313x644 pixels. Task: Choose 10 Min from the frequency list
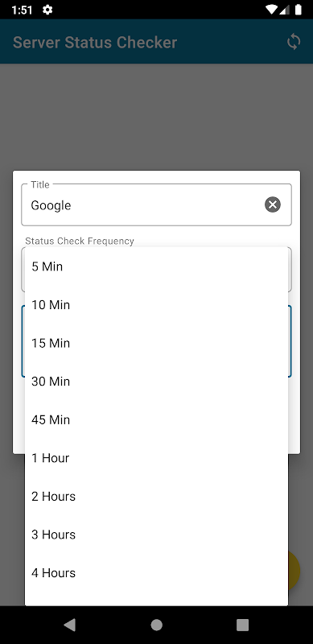tap(156, 305)
